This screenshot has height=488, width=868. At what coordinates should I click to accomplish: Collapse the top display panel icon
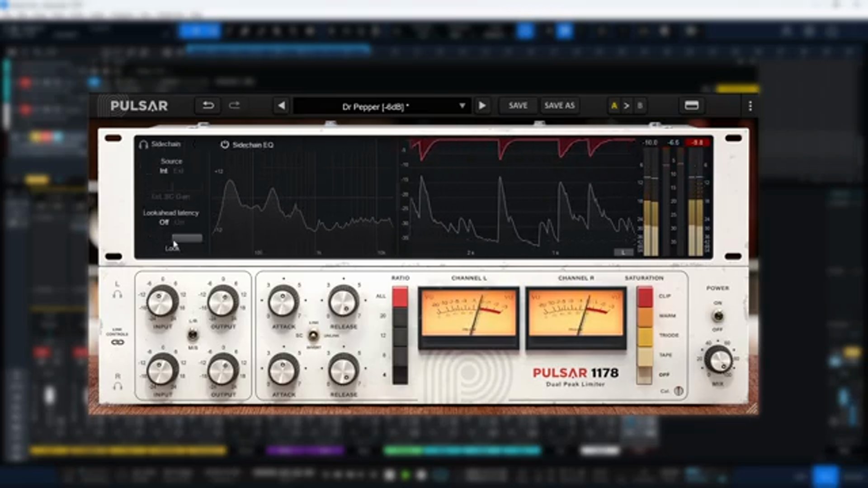click(692, 106)
